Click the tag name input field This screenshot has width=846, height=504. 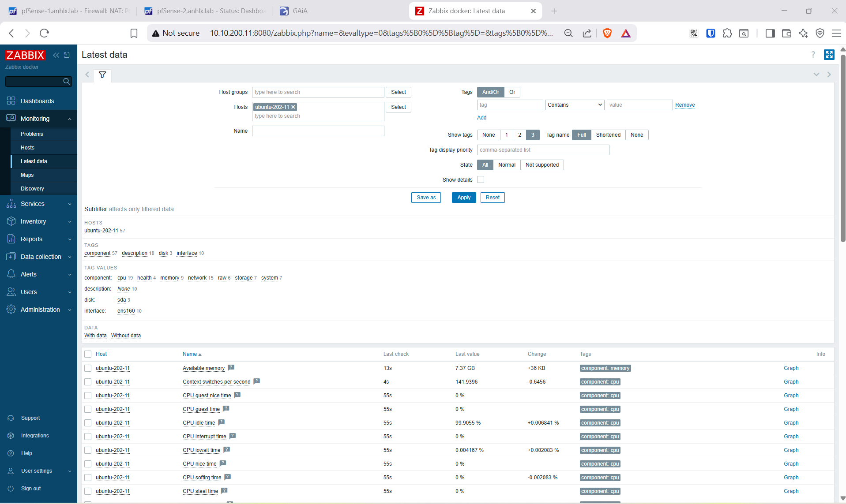click(x=510, y=105)
